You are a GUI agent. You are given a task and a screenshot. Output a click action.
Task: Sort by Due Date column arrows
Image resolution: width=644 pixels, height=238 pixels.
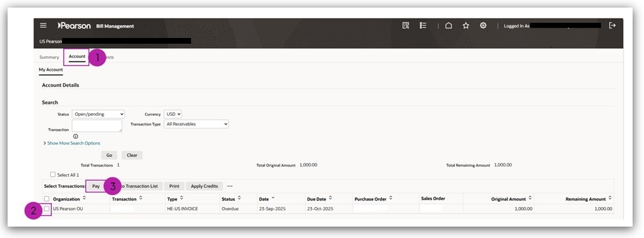(x=331, y=199)
